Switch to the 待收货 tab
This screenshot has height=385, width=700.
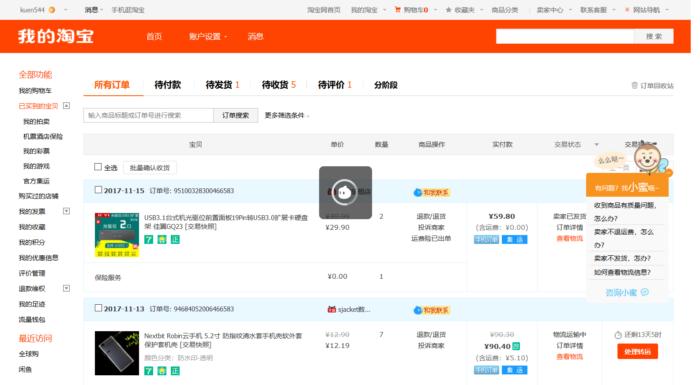tap(279, 85)
